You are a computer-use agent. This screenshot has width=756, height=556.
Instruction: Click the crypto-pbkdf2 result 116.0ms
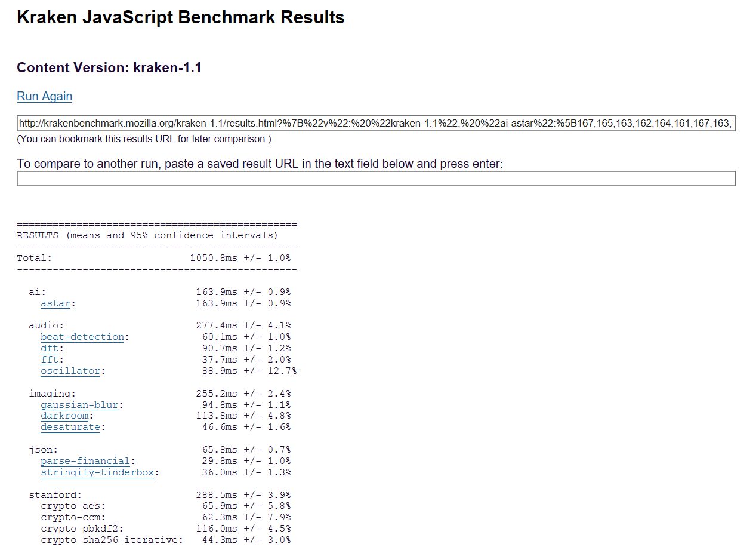[217, 529]
